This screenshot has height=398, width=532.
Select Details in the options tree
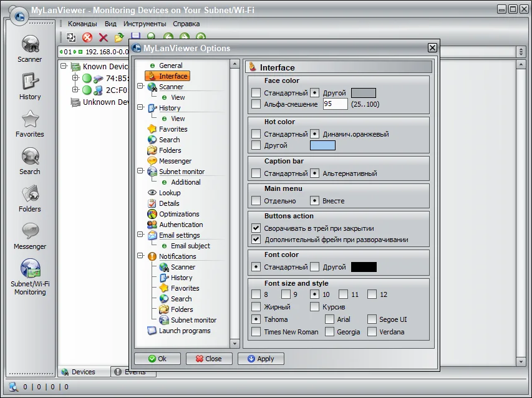(x=163, y=203)
